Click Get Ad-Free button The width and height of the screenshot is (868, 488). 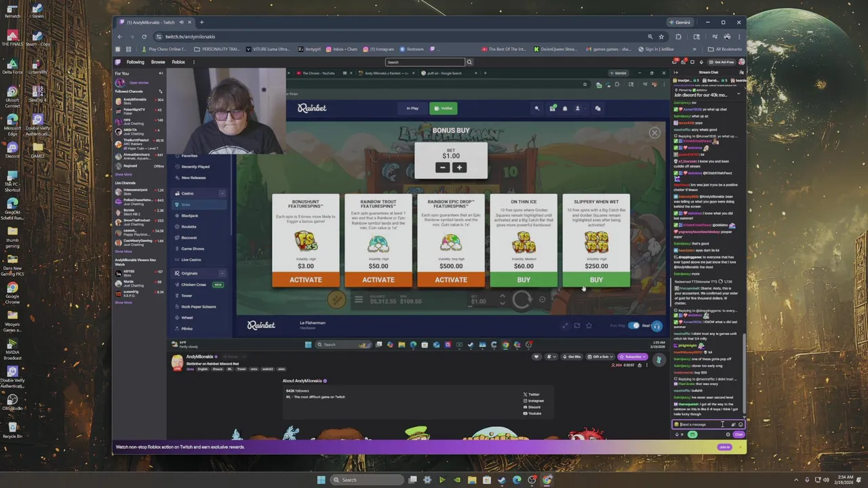pos(723,62)
